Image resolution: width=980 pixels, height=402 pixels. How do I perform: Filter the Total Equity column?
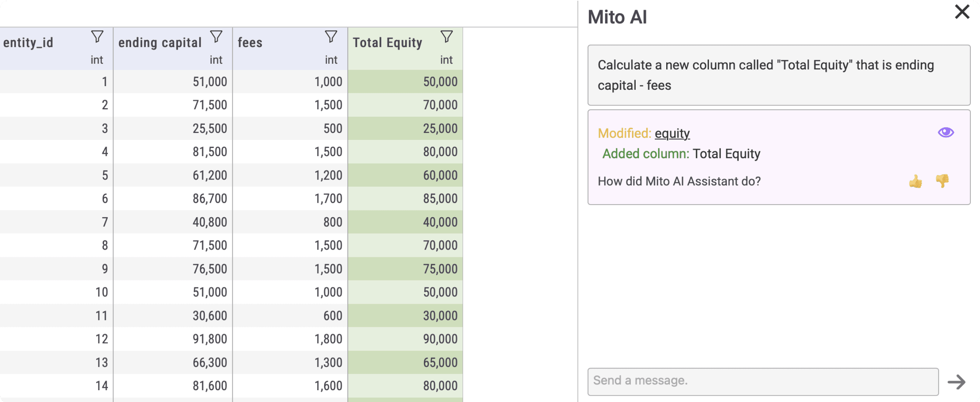point(447,37)
